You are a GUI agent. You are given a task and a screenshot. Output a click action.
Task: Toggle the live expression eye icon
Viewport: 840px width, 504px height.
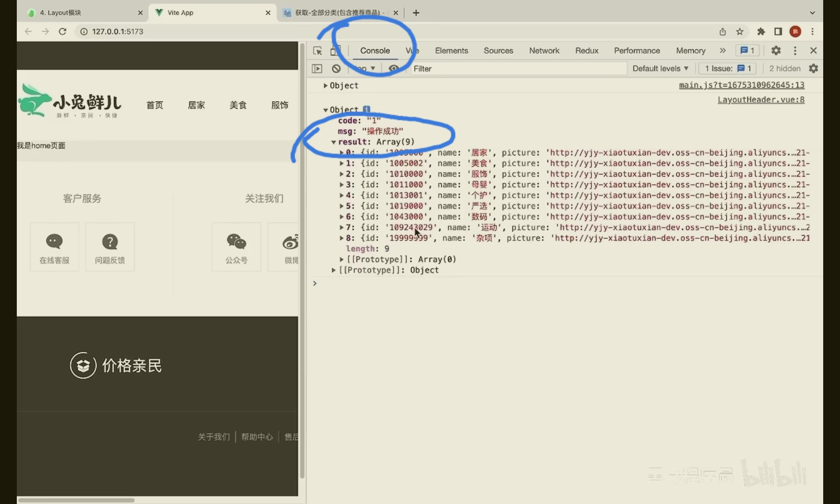394,68
